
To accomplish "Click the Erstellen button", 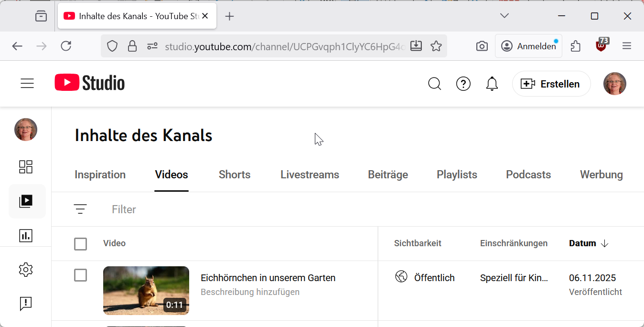I will coord(551,84).
